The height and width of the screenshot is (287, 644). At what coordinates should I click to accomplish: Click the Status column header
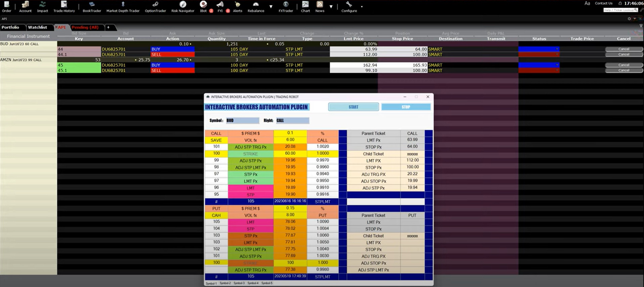[539, 39]
